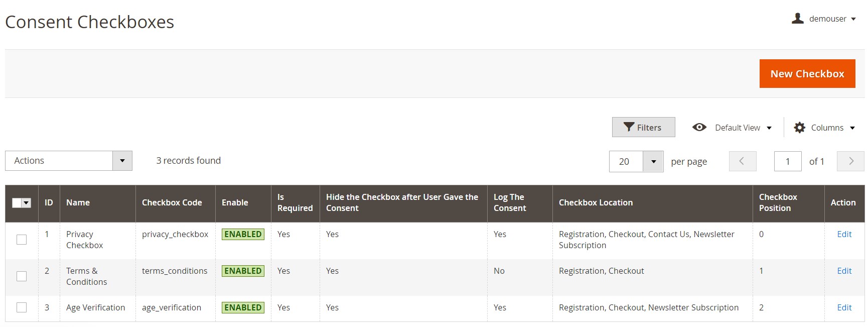Click Log The Consent 'No' for Terms & Conditions
This screenshot has height=327, width=868.
(x=499, y=271)
